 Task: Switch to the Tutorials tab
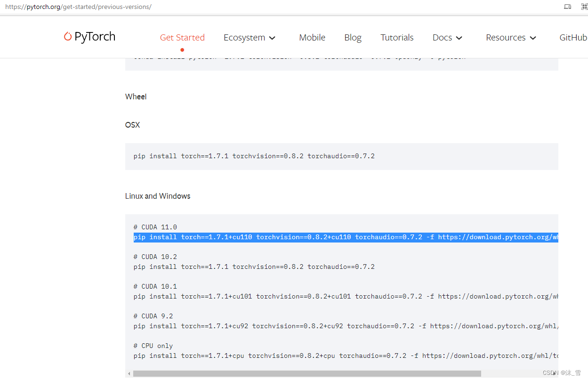coord(397,37)
